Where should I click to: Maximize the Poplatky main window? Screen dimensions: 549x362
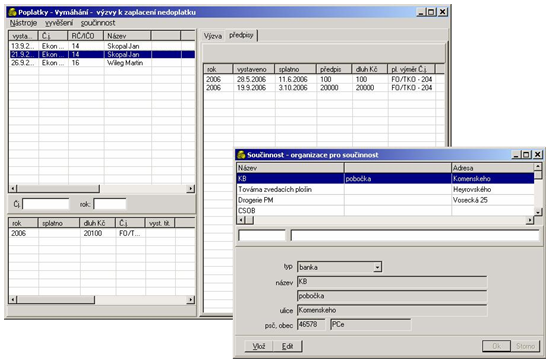tap(431, 12)
